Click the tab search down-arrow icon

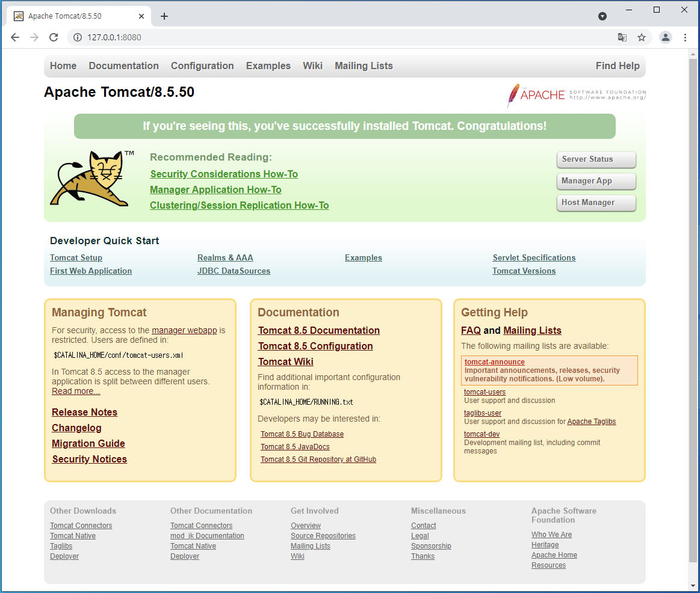coord(602,16)
